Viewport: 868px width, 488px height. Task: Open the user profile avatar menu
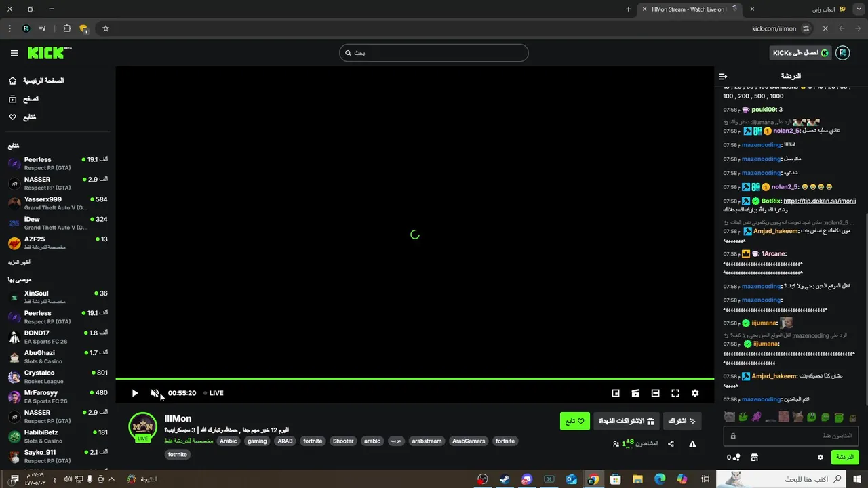(x=842, y=53)
